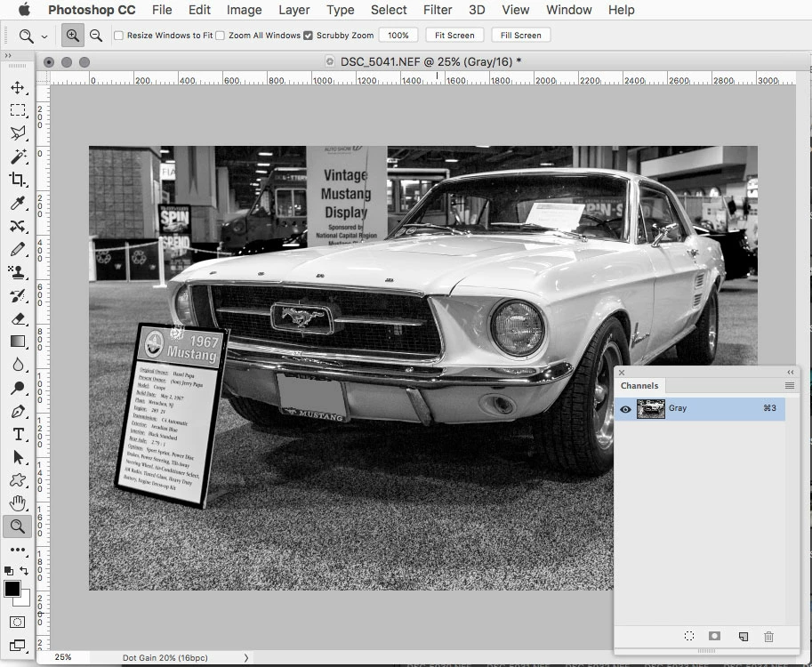
Task: Hide the Gray channel via eye icon
Action: point(625,409)
